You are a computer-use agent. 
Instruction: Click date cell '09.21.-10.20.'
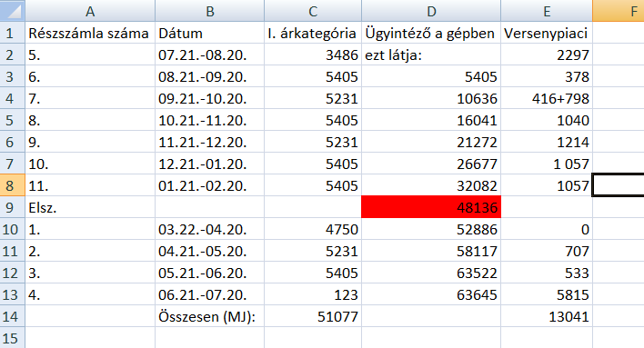[x=209, y=97]
